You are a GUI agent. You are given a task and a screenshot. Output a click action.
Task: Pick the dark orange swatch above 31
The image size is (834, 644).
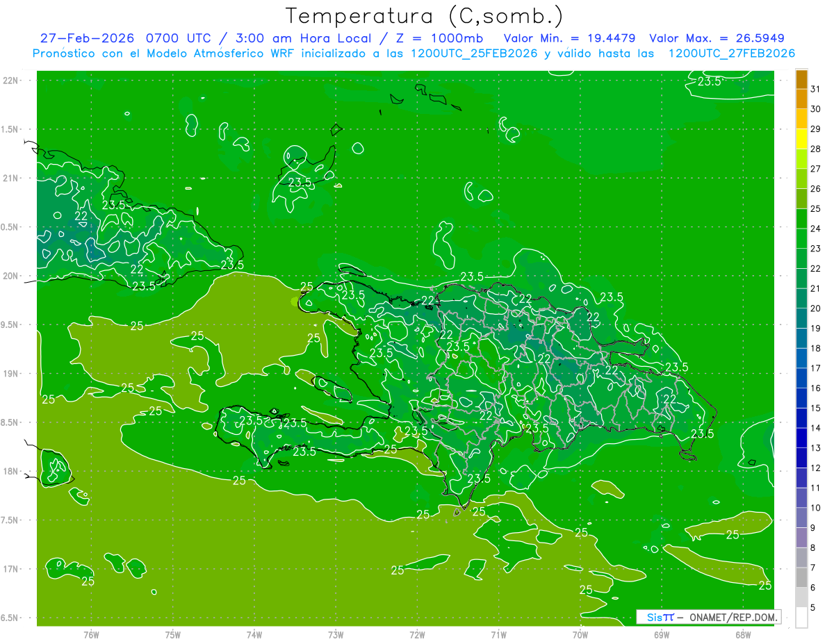(x=801, y=79)
